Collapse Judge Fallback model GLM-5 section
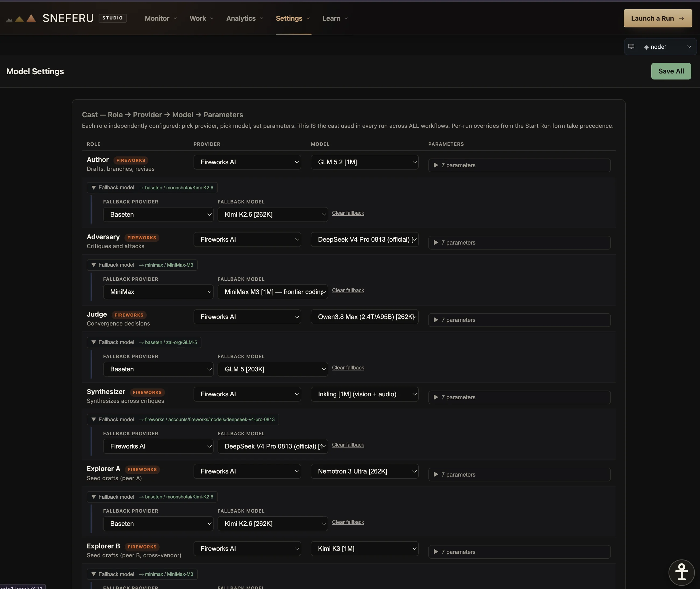Viewport: 700px width, 589px height. point(144,342)
